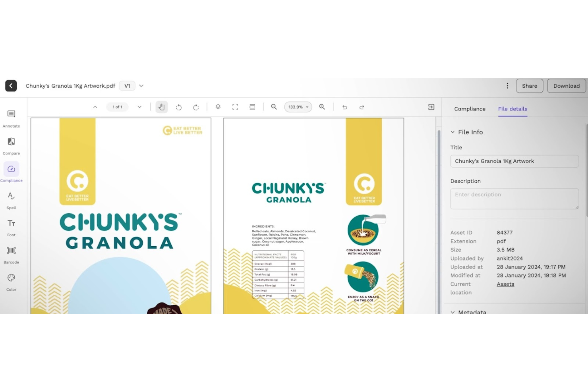Click the V1 version badge
The width and height of the screenshot is (588, 392).
coord(127,86)
